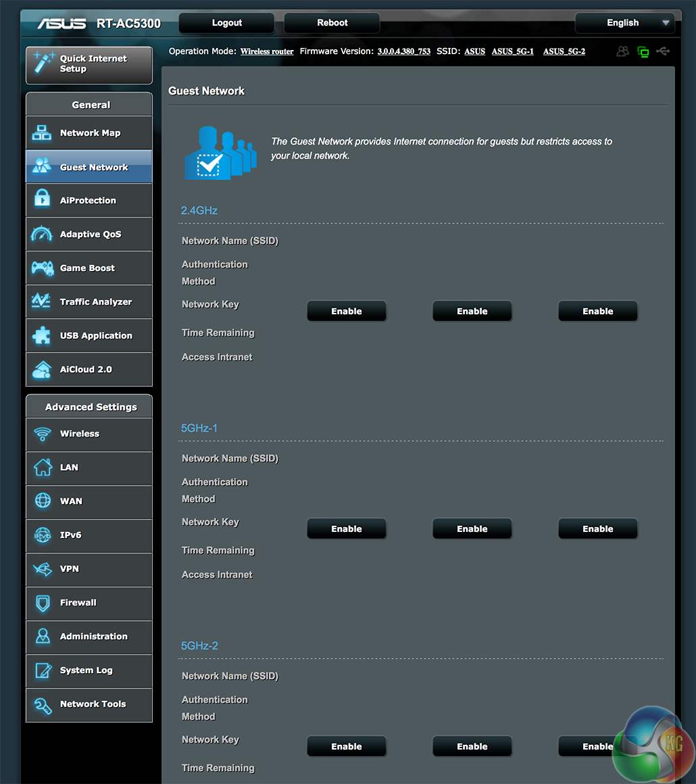The height and width of the screenshot is (784, 696).
Task: Click the WAN globe icon
Action: tap(43, 501)
